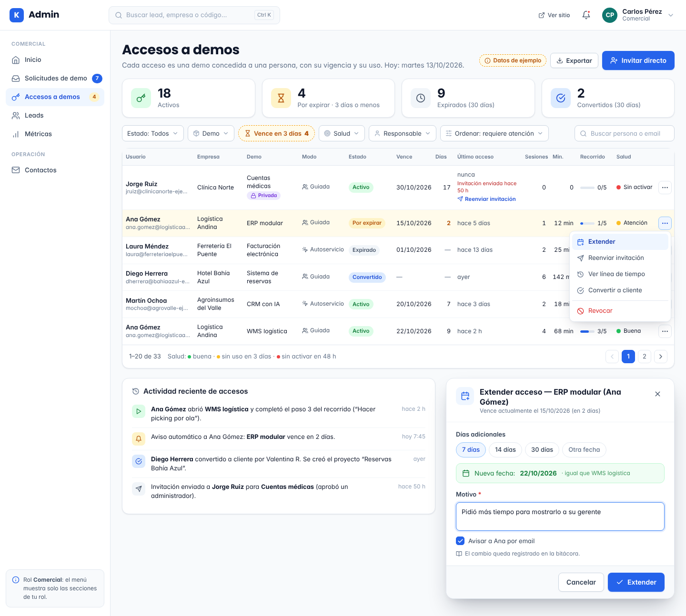
Task: Click Cancelar in Extender acceso panel
Action: point(581,582)
